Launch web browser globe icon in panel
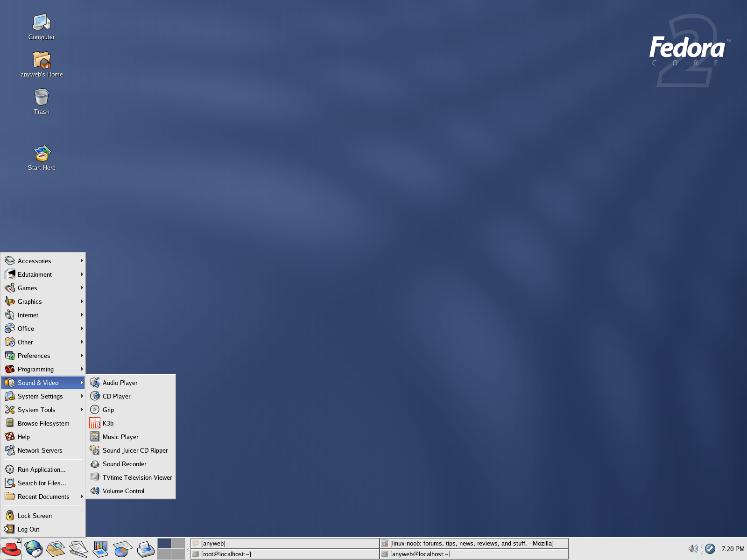The image size is (747, 560). coord(34,549)
